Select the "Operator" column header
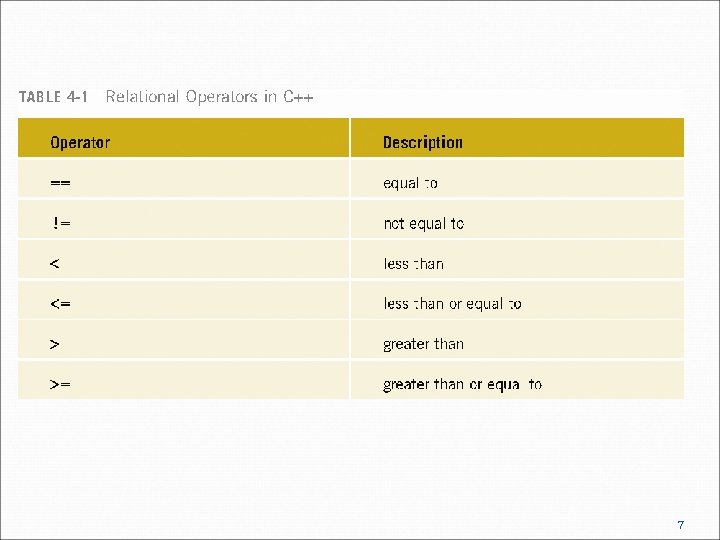 coord(80,142)
